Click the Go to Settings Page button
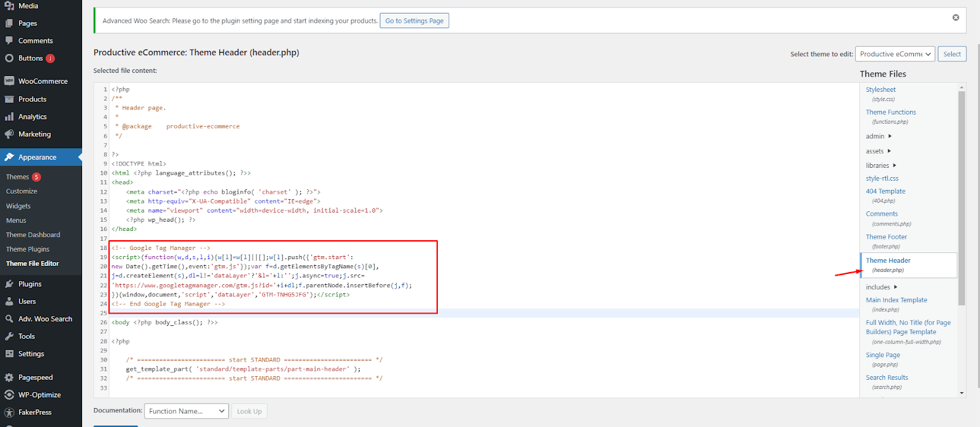 coord(415,21)
